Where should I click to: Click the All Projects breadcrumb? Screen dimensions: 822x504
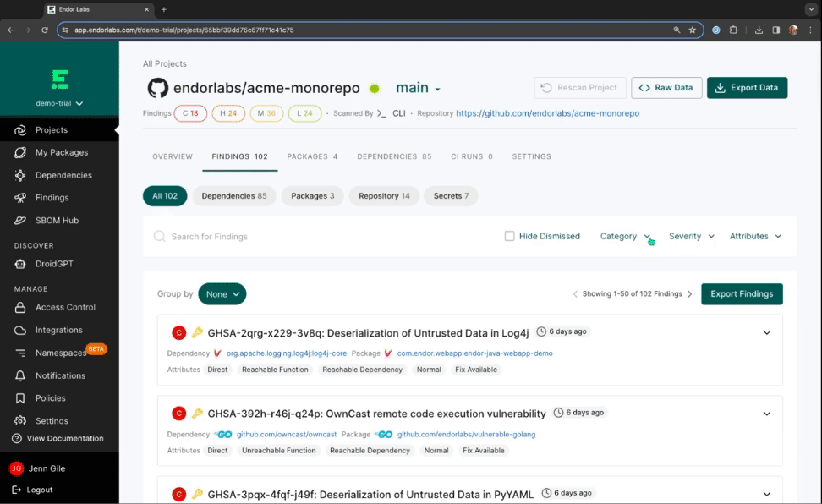pos(165,63)
